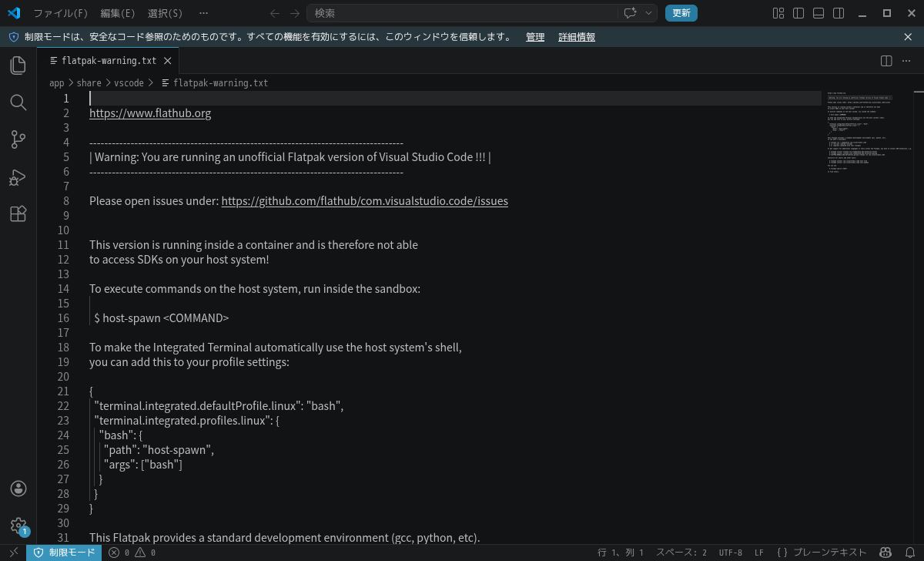Close the restricted mode banner
Viewport: 924px width, 561px height.
[x=908, y=37]
